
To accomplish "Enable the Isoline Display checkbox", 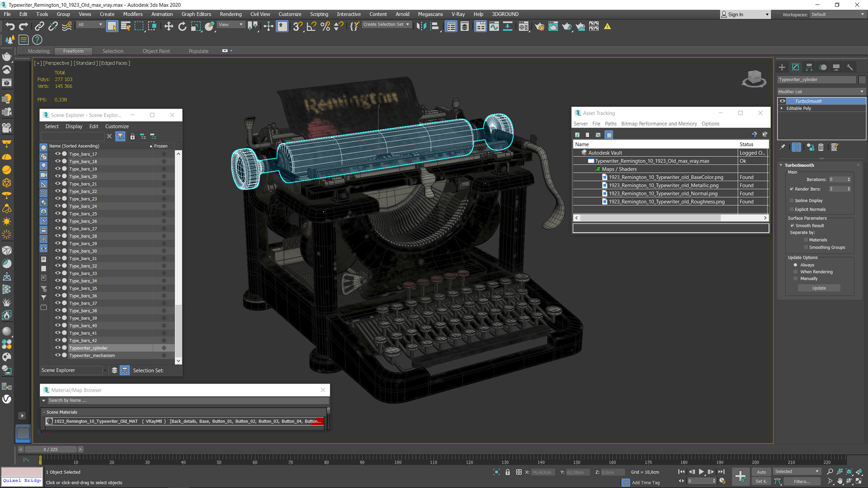I will pos(792,201).
